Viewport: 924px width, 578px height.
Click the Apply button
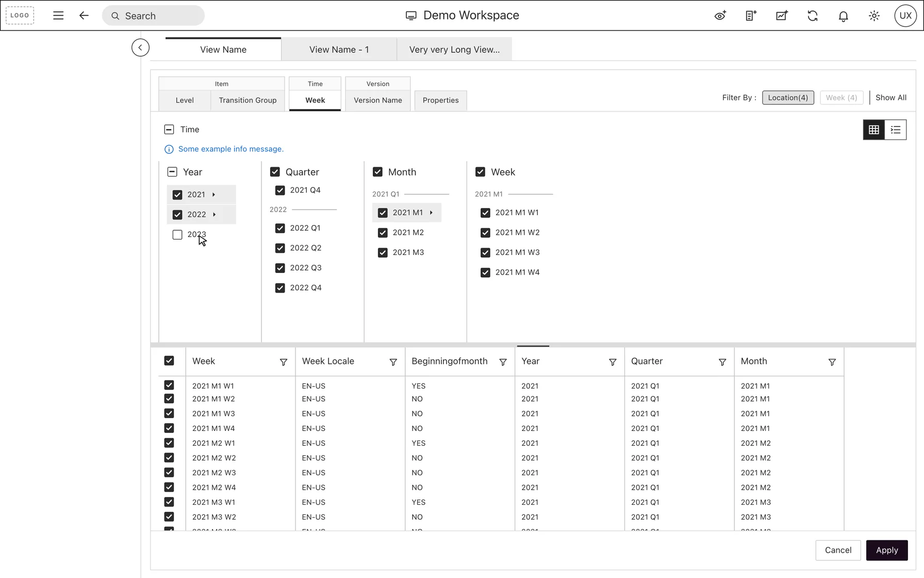pos(887,550)
